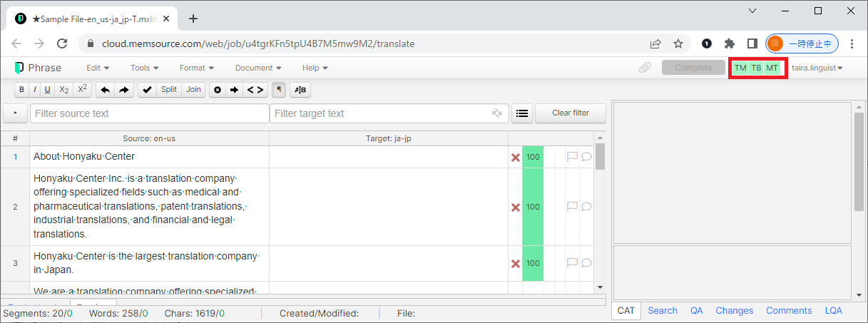The image size is (868, 323).
Task: Toggle the hidden characters pilcrow button
Action: 279,90
